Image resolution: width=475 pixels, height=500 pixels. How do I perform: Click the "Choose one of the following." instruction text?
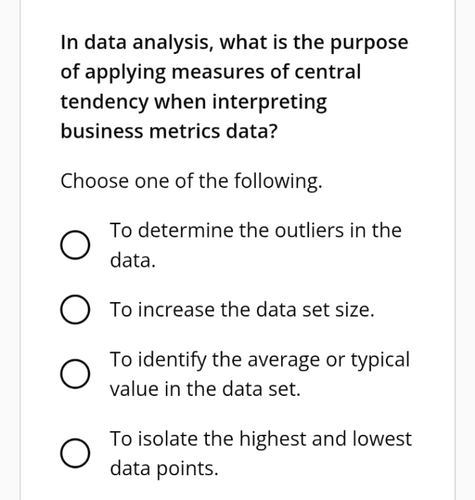coord(191,182)
